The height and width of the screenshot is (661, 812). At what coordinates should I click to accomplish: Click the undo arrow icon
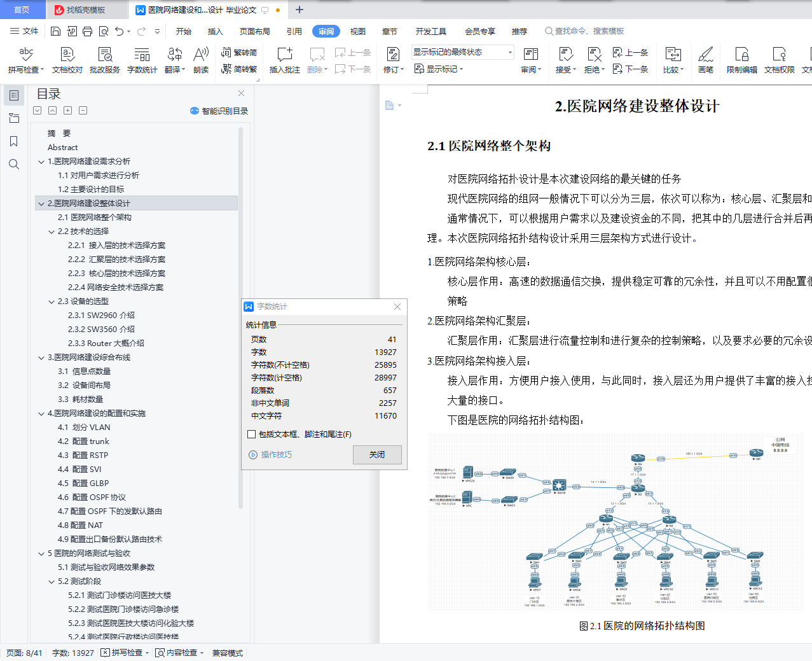click(x=119, y=31)
